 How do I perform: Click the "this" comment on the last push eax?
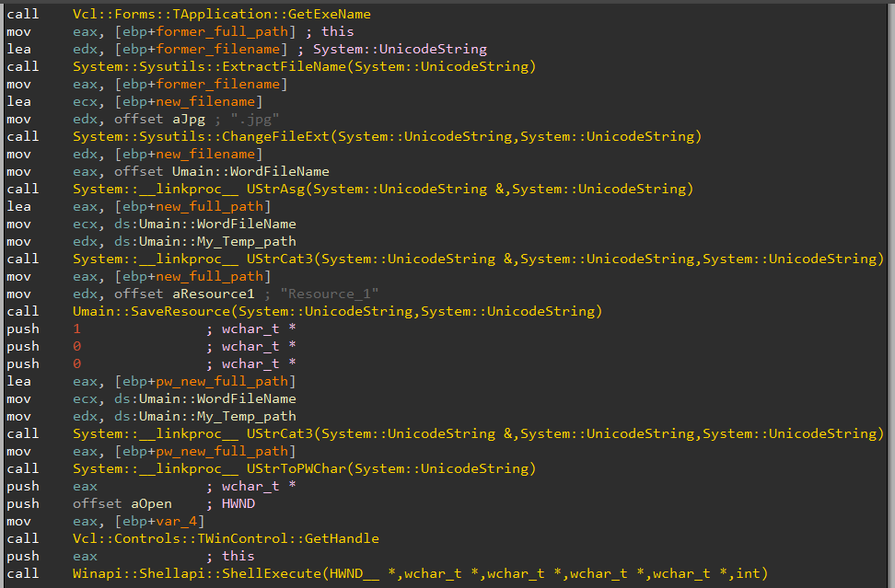(x=238, y=556)
